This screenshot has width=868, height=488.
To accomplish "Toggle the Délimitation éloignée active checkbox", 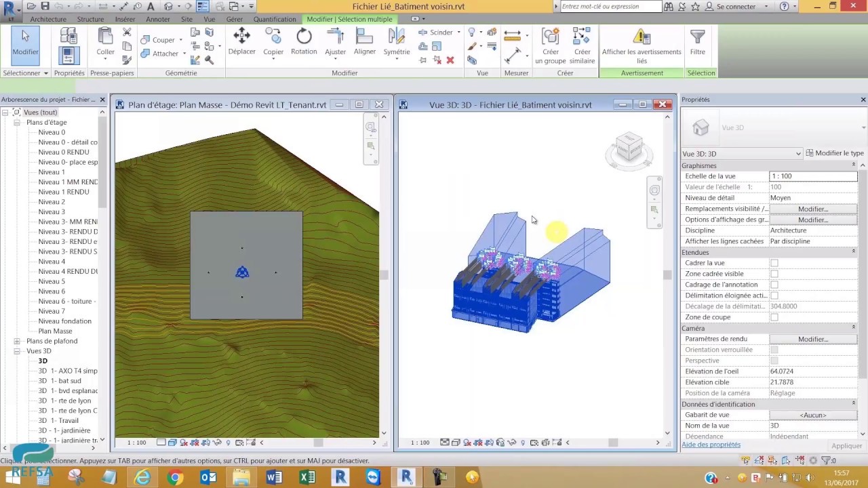I will click(774, 296).
